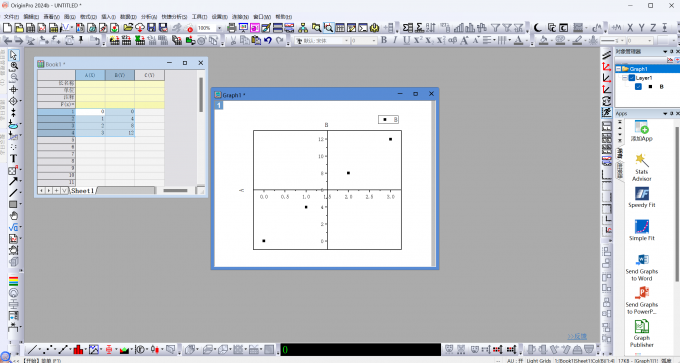Viewport: 680px width, 363px height.
Task: Save the project with the blue floppy disk icon
Action: [x=151, y=28]
